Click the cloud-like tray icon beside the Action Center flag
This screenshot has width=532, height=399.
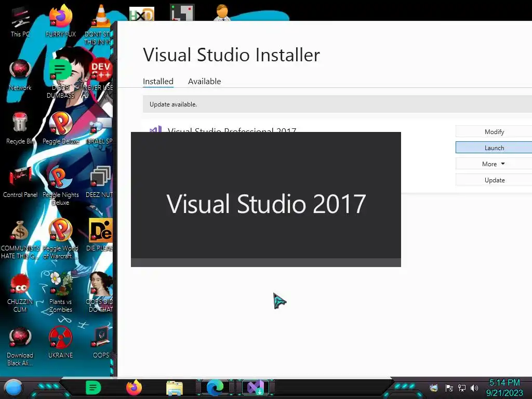coord(434,388)
